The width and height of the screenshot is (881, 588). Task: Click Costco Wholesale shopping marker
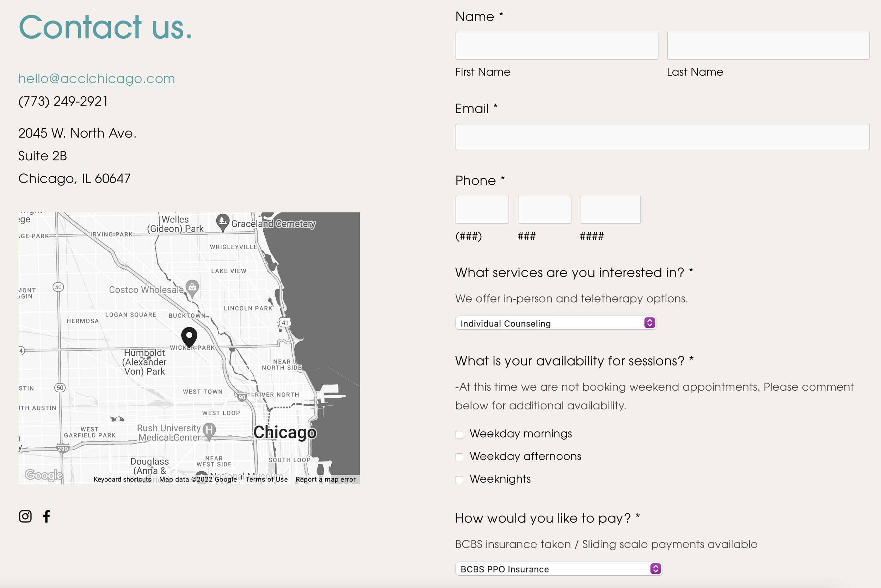point(192,288)
